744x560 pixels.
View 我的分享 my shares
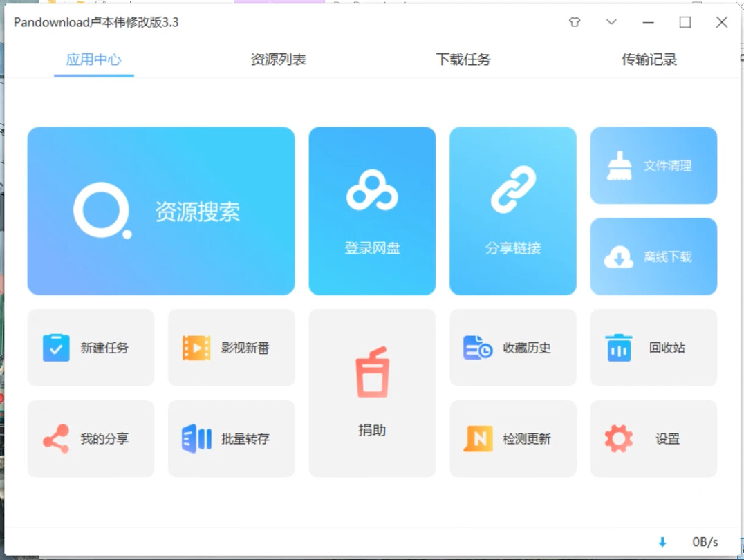click(91, 438)
